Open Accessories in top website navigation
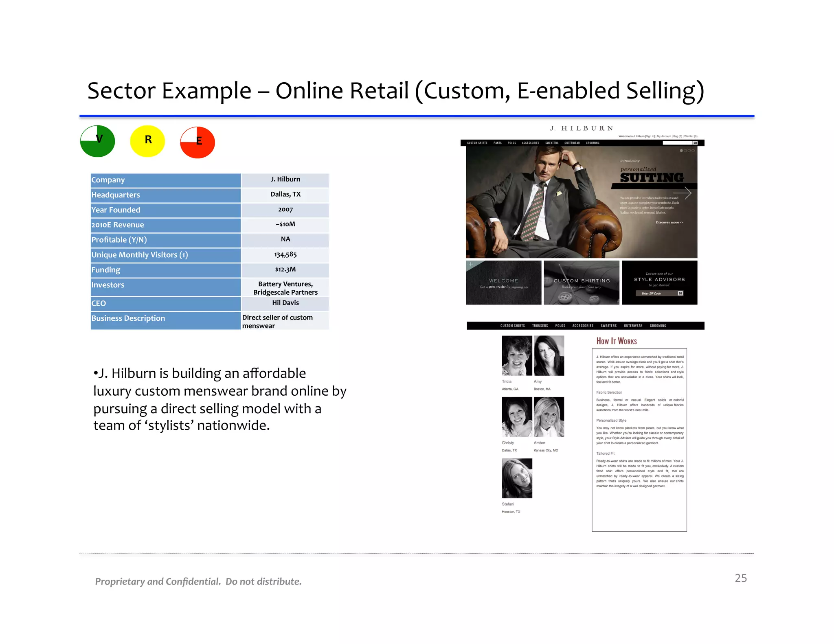 [x=531, y=143]
